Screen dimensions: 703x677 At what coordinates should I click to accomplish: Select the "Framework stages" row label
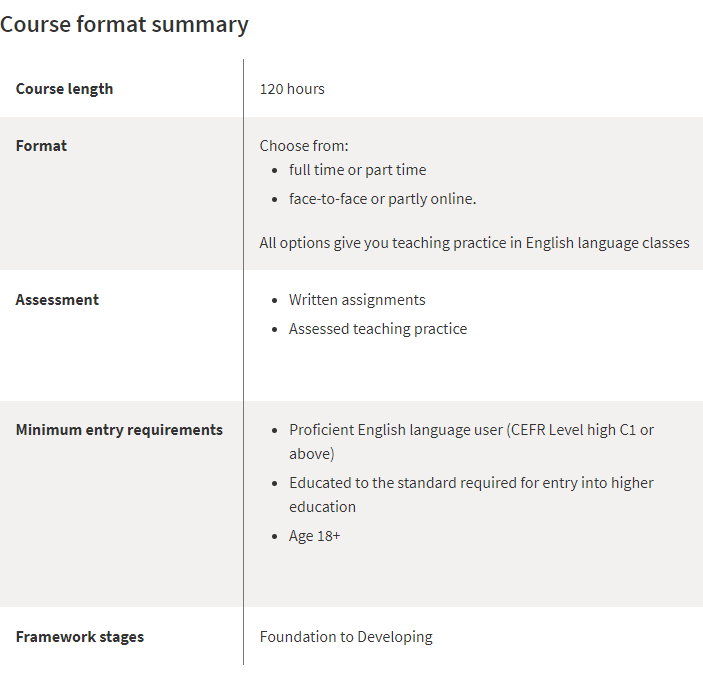coord(79,637)
